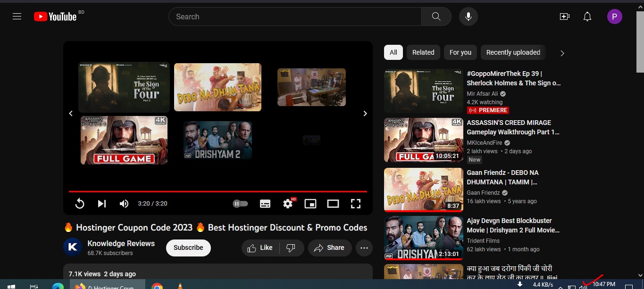This screenshot has height=289, width=644.
Task: Toggle subtitles/closed captions
Action: (x=265, y=204)
